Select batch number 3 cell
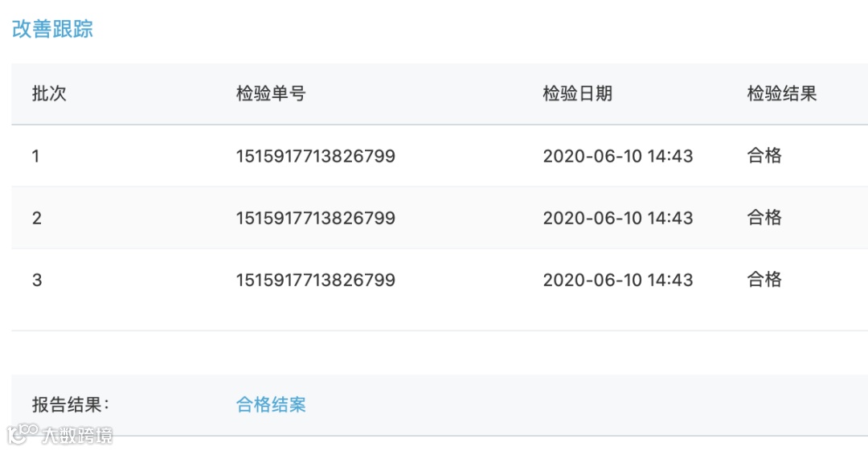 tap(36, 280)
